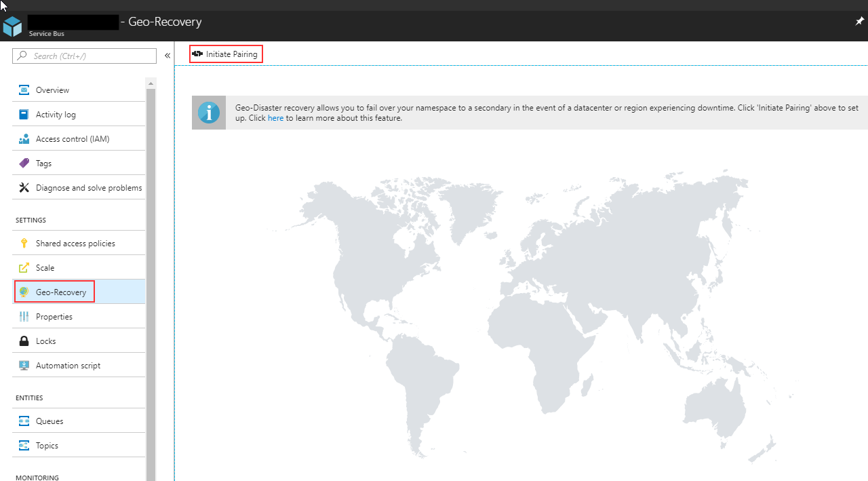
Task: Click the ENTITIES section heading
Action: click(x=29, y=398)
